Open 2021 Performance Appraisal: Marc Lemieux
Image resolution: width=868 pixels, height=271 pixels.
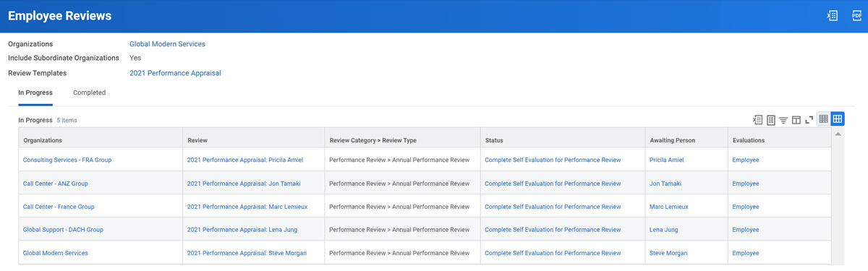pyautogui.click(x=247, y=207)
